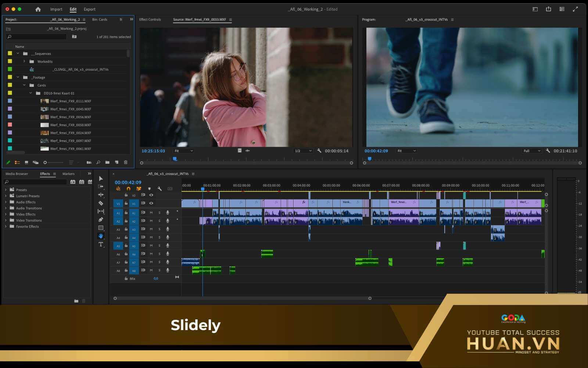The image size is (588, 368).
Task: Open Program monitor Full resolution dropdown
Action: pyautogui.click(x=532, y=151)
